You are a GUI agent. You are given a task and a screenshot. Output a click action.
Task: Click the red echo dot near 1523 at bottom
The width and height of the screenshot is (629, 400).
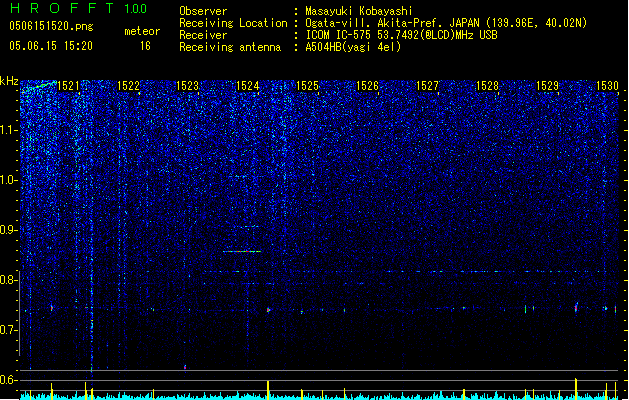pyautogui.click(x=185, y=367)
